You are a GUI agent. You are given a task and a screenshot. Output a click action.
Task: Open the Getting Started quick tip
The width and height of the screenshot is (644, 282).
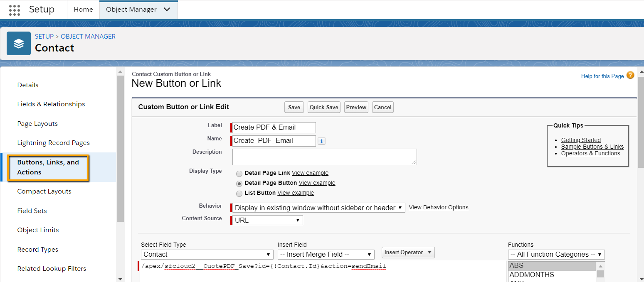(581, 140)
